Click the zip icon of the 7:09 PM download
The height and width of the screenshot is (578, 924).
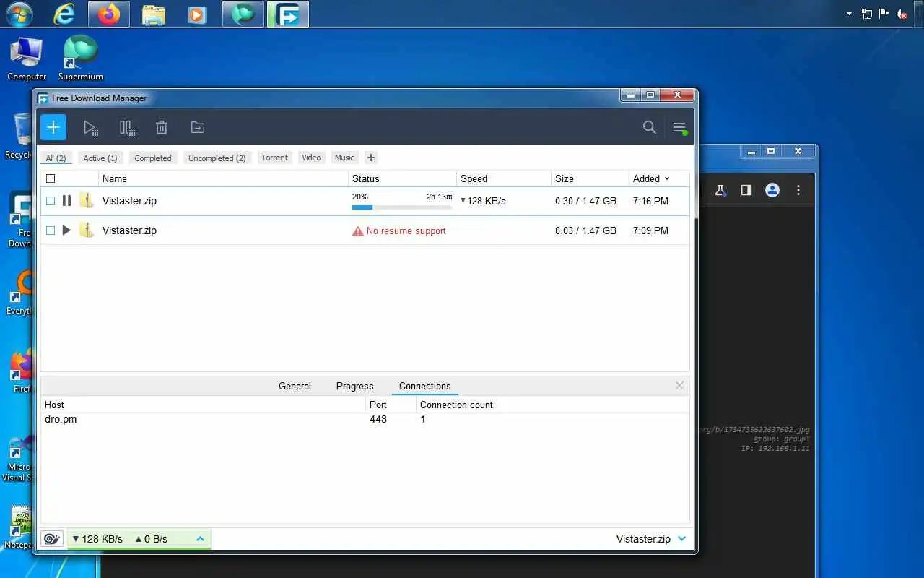tap(87, 230)
